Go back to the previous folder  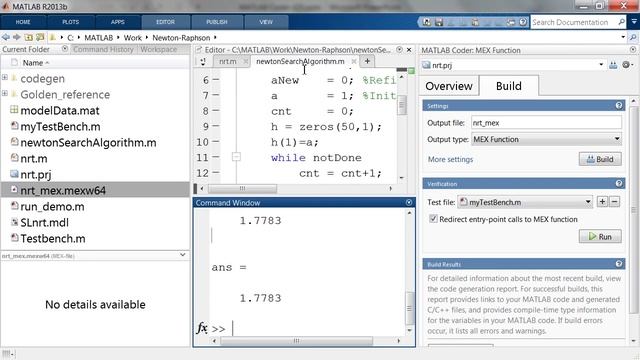(6, 37)
